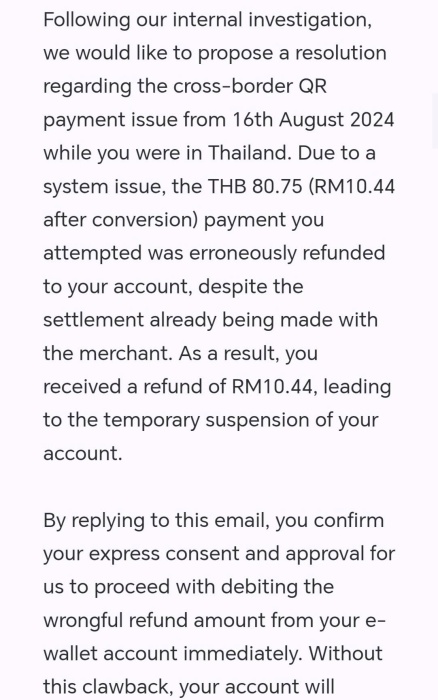The image size is (438, 700).
Task: Click the amount 'THB 80.75'
Action: tap(255, 186)
